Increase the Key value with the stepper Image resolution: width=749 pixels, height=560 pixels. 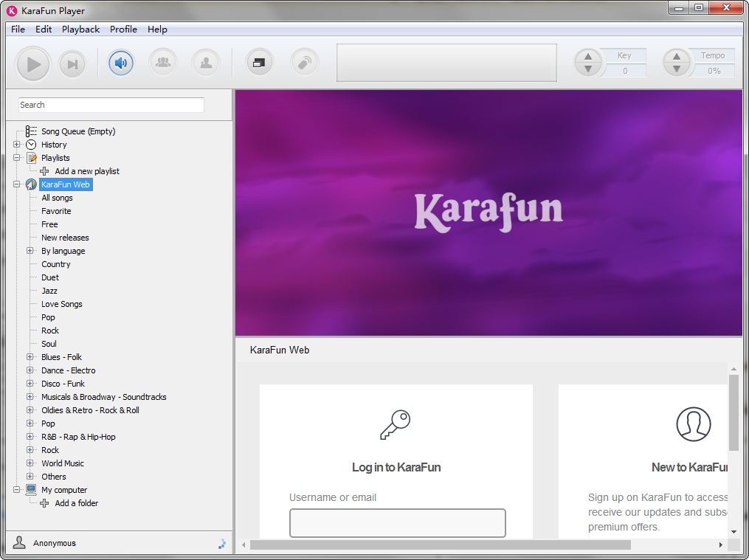(588, 57)
